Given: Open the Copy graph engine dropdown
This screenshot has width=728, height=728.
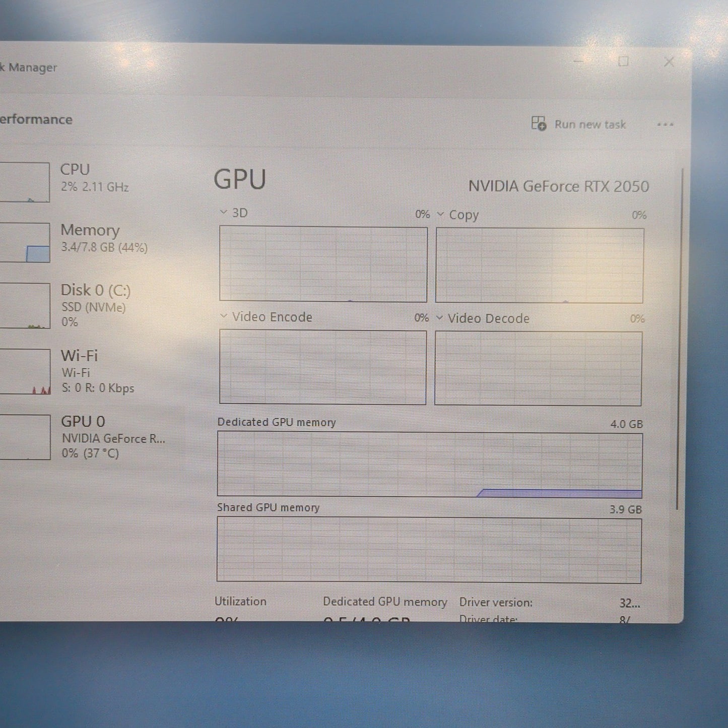Looking at the screenshot, I should click(440, 214).
